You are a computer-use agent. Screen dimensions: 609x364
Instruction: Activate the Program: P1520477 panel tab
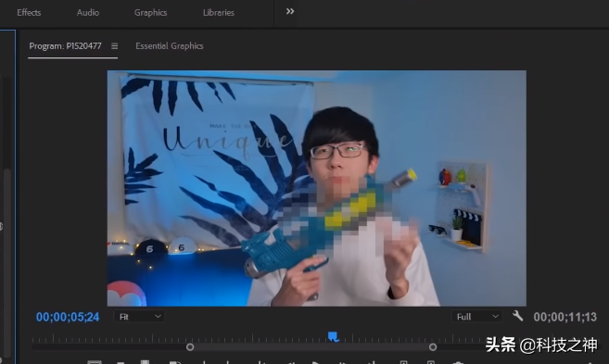point(65,45)
